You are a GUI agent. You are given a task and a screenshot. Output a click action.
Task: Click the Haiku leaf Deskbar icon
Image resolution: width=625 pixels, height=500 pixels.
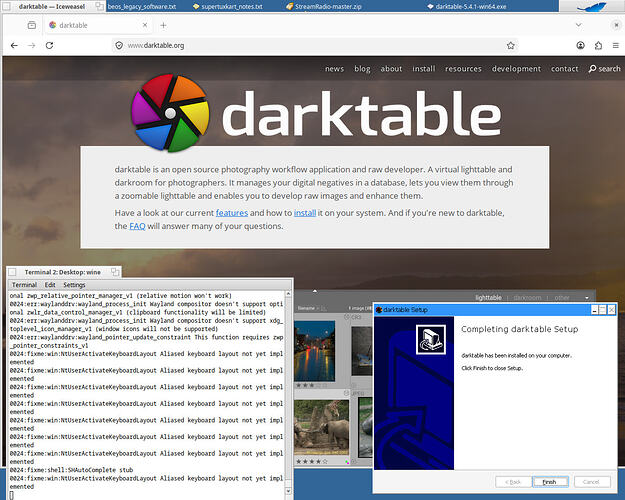(x=594, y=6)
